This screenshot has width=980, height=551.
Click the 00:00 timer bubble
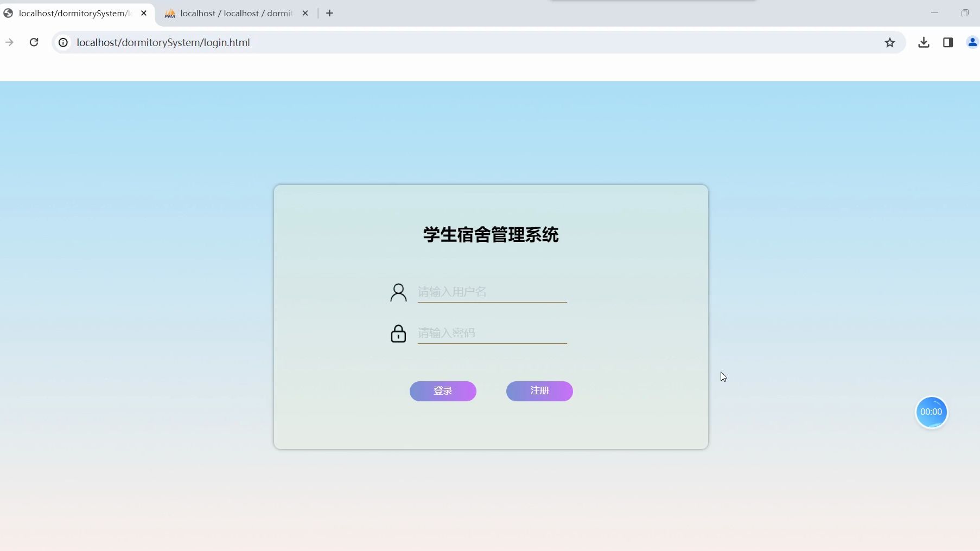(931, 412)
